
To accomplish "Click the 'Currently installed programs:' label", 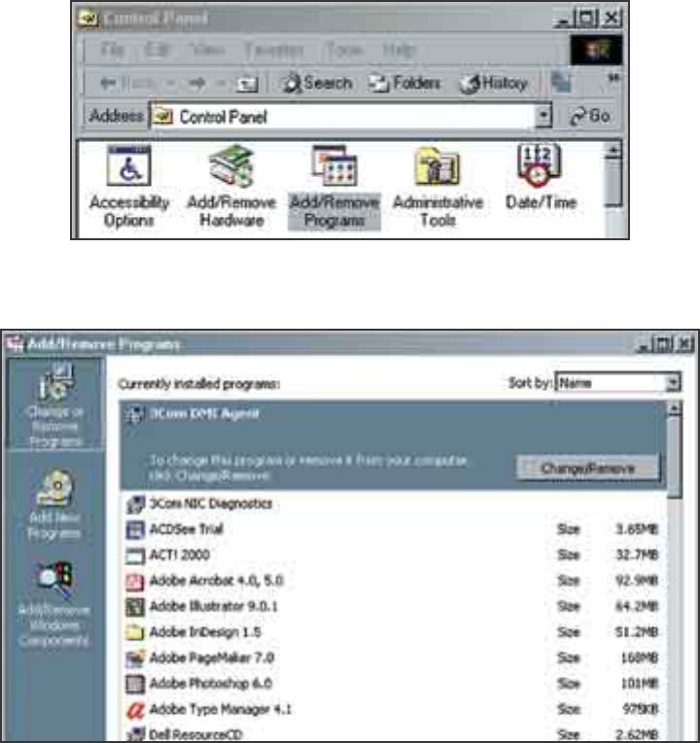I will [199, 383].
